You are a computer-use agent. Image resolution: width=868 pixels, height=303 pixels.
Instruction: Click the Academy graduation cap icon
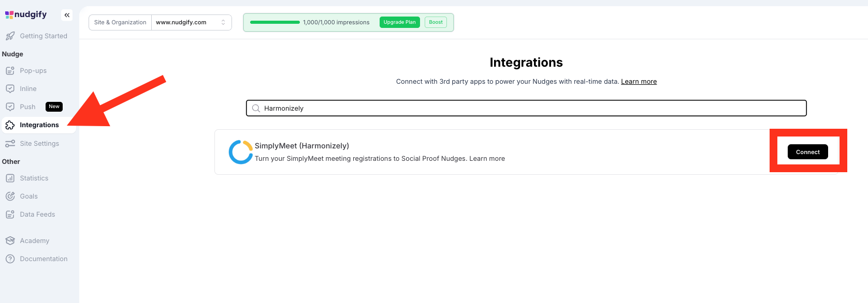[x=10, y=241]
